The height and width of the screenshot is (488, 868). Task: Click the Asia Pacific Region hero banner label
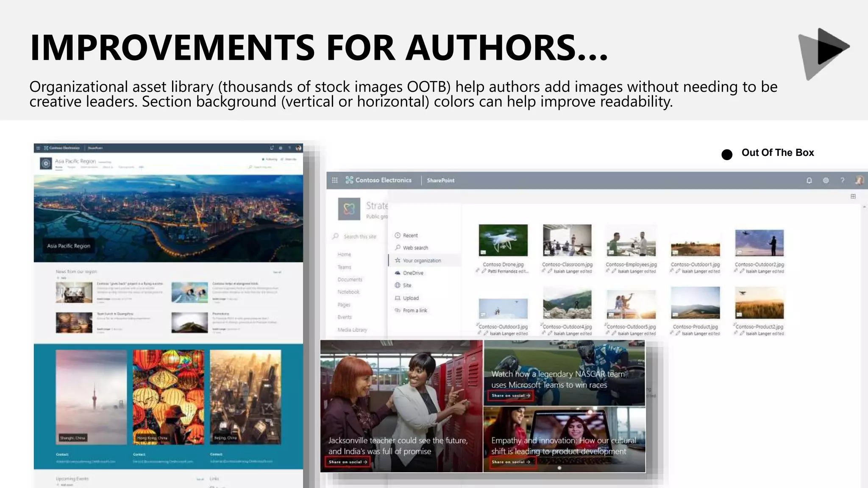coord(69,246)
